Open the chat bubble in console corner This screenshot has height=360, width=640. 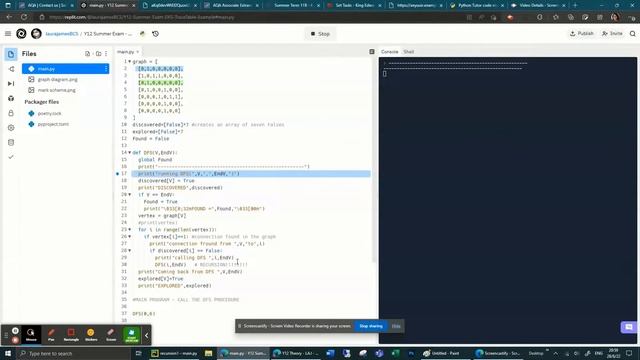click(x=629, y=327)
